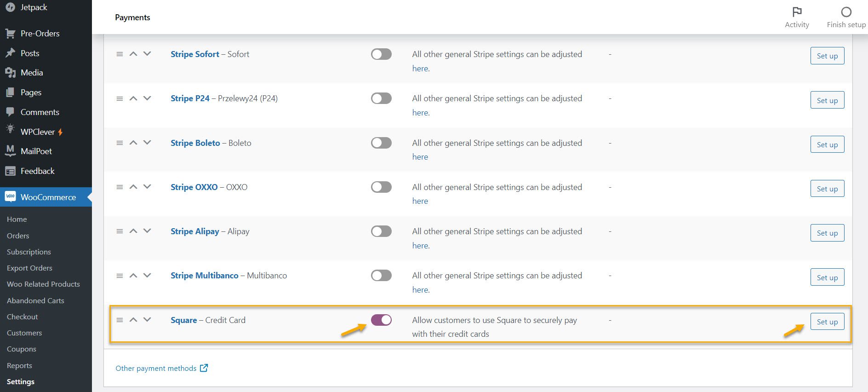Click the MailPoet M icon
Viewport: 868px width, 392px height.
click(x=10, y=150)
